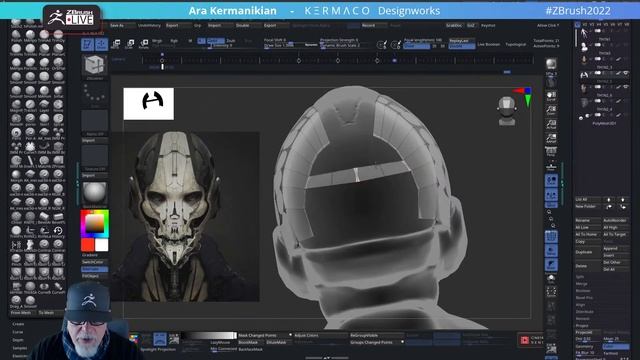The width and height of the screenshot is (640, 360).
Task: Select the history/undo brush icon
Action: 58,231
